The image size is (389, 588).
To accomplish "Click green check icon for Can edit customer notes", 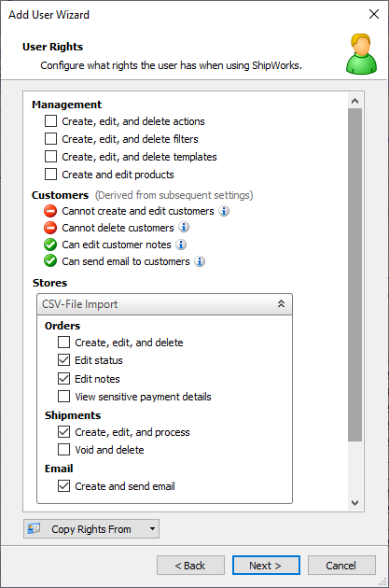I will coord(50,245).
